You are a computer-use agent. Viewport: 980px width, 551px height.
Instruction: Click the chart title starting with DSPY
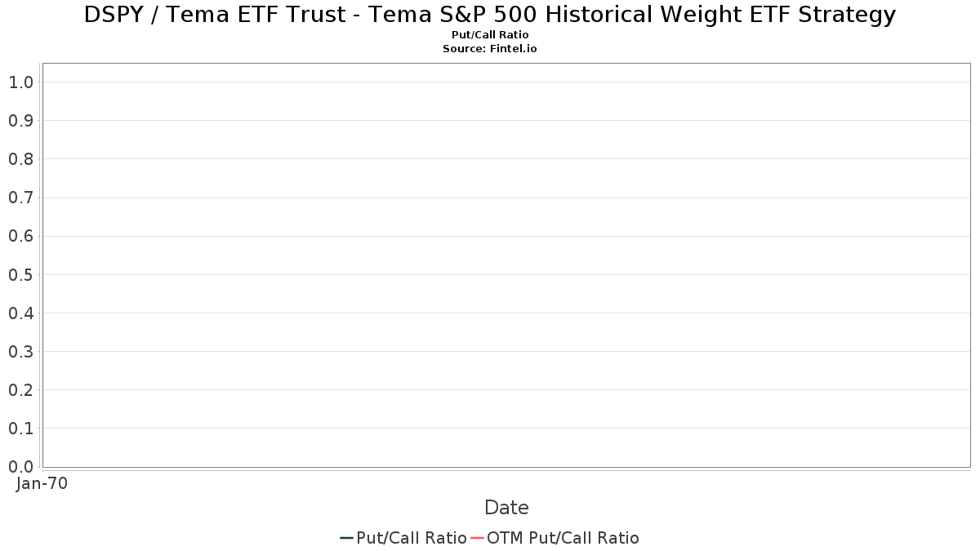[490, 15]
